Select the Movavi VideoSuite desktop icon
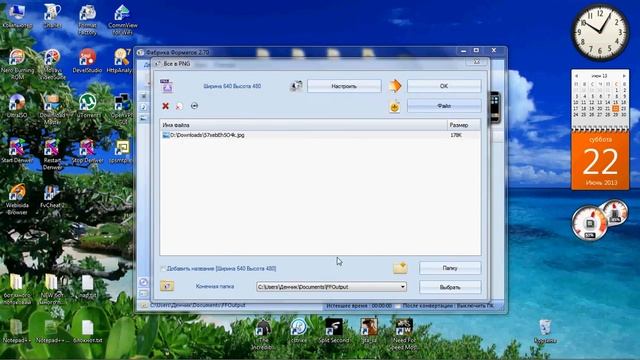This screenshot has height=360, width=640. coord(52,64)
